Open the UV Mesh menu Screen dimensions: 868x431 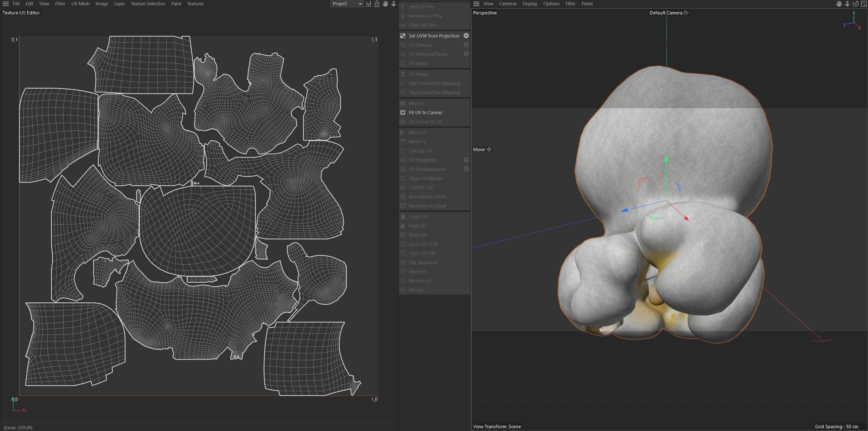tap(80, 4)
